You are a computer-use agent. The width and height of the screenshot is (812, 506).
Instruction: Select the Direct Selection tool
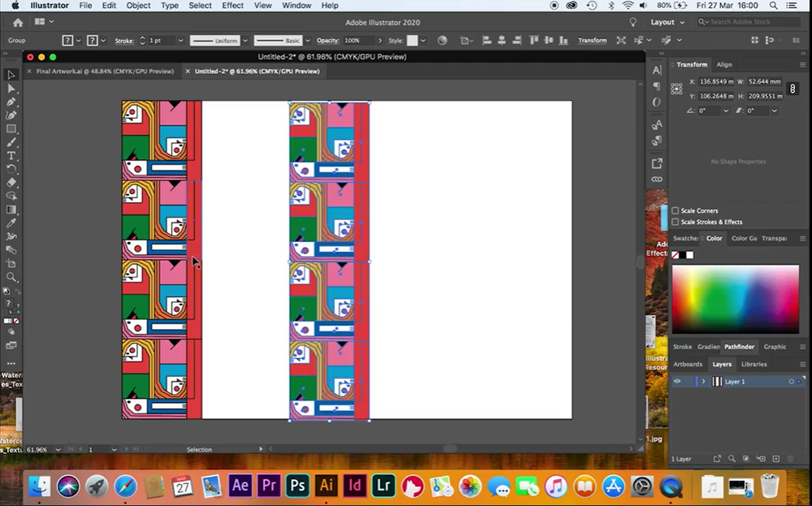click(11, 88)
